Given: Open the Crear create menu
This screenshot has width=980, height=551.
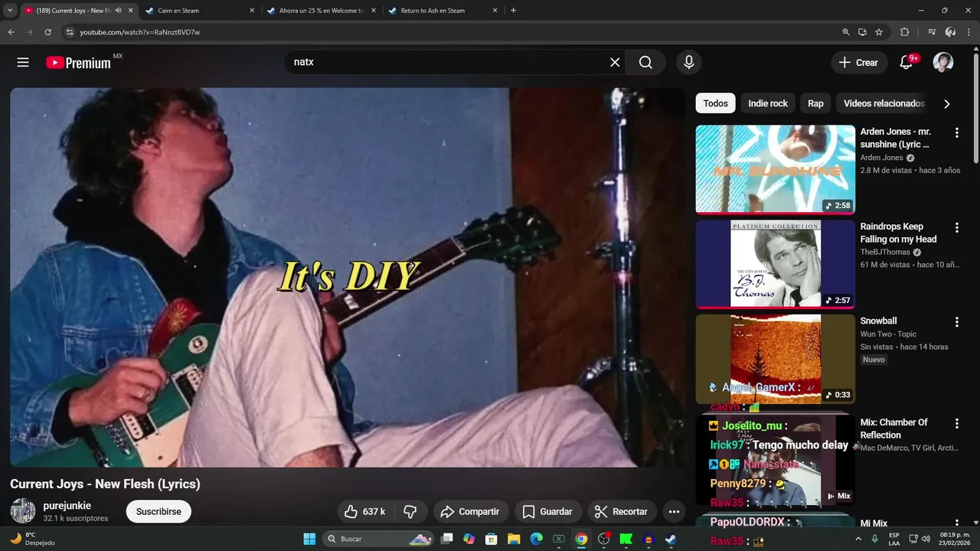Looking at the screenshot, I should (x=859, y=63).
